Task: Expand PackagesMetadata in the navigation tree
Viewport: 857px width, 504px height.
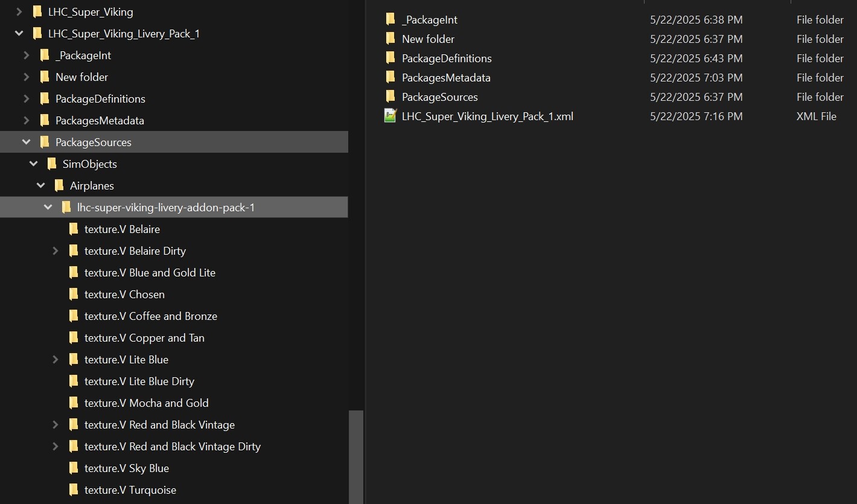Action: tap(27, 120)
